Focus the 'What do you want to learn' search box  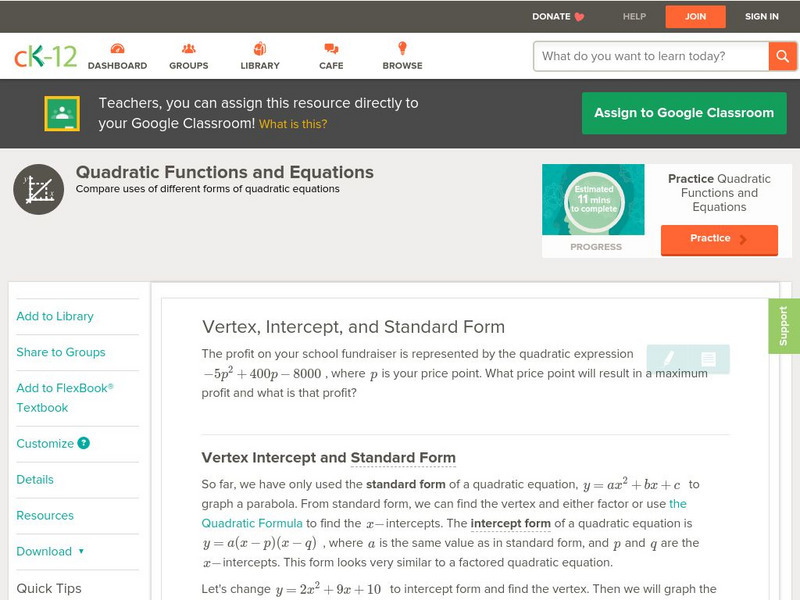[x=651, y=56]
